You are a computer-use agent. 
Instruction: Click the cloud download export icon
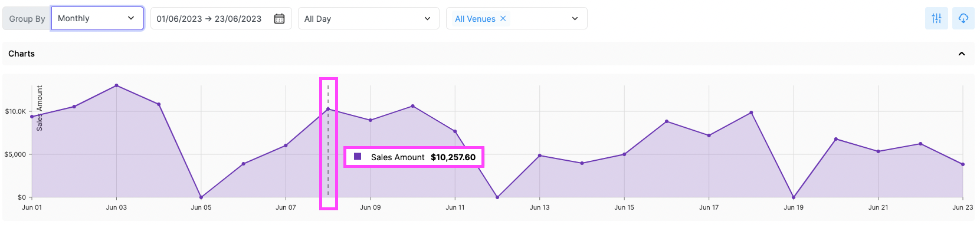click(x=963, y=18)
